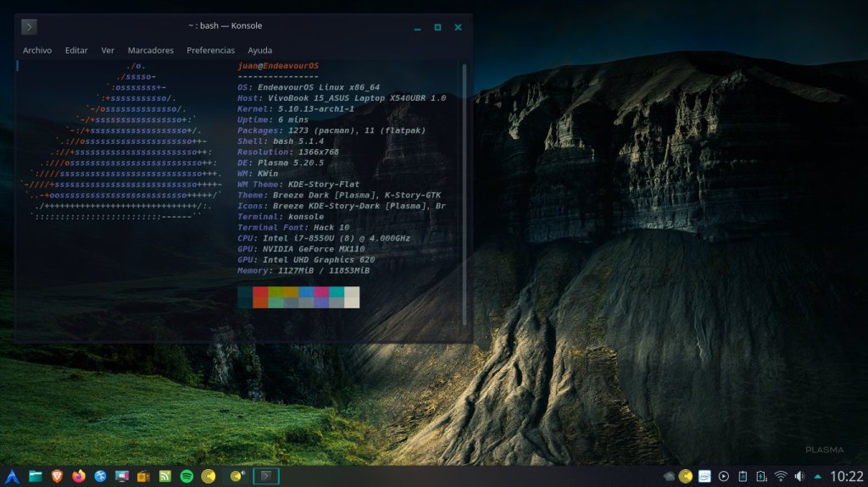868x487 pixels.
Task: Open the application launcher in the taskbar
Action: click(12, 476)
